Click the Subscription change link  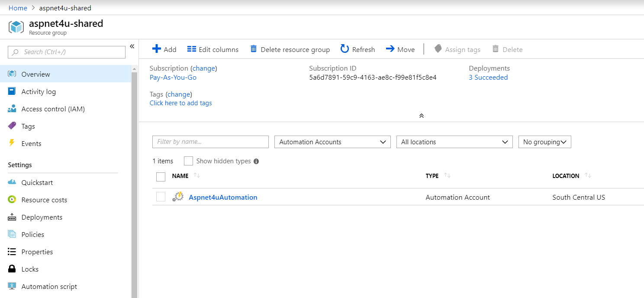tap(203, 68)
